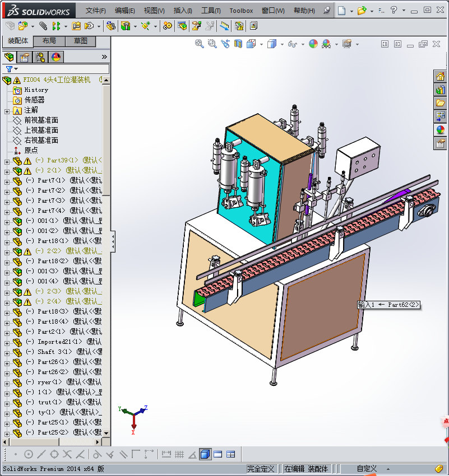
Task: Click the Linear Component Pattern icon
Action: coord(56,26)
